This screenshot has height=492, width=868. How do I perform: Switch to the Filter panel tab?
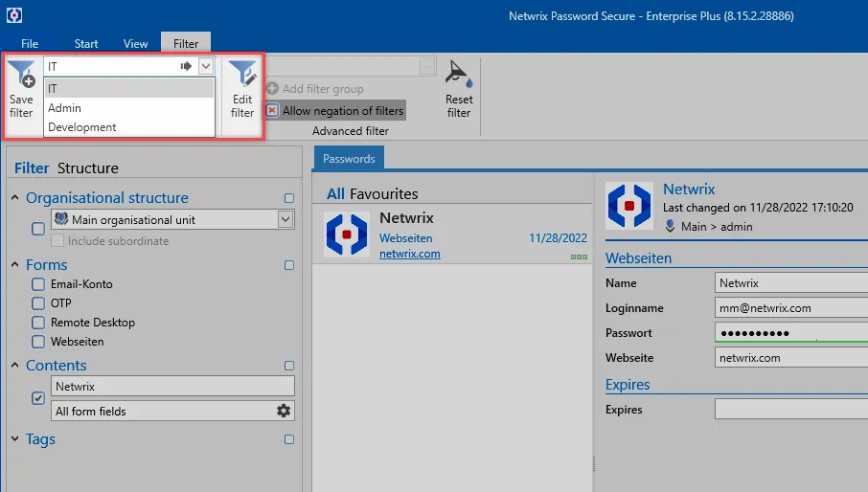pyautogui.click(x=32, y=168)
